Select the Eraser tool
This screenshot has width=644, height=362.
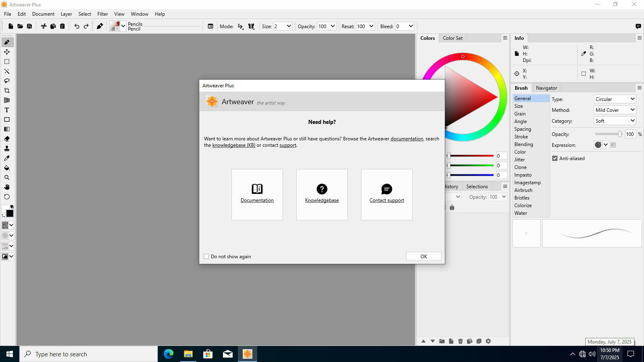pyautogui.click(x=7, y=139)
